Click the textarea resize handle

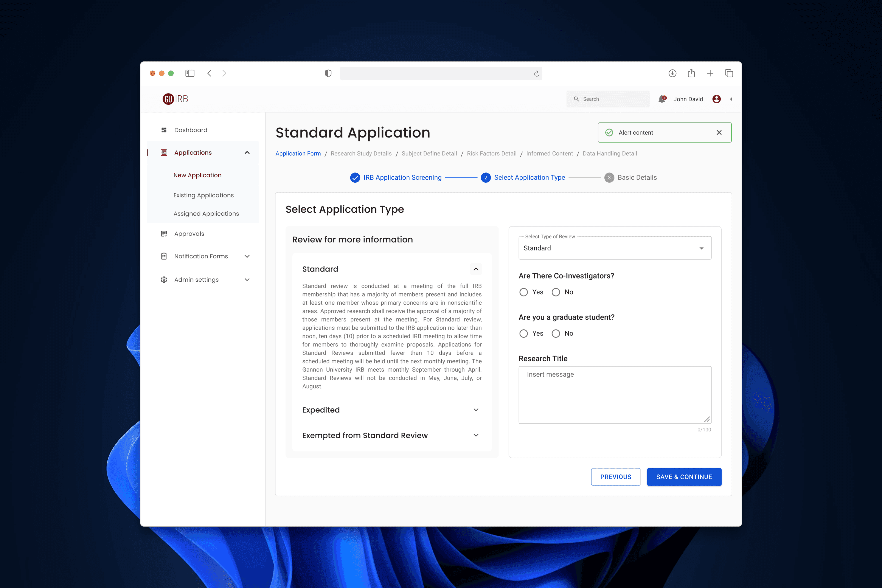707,419
